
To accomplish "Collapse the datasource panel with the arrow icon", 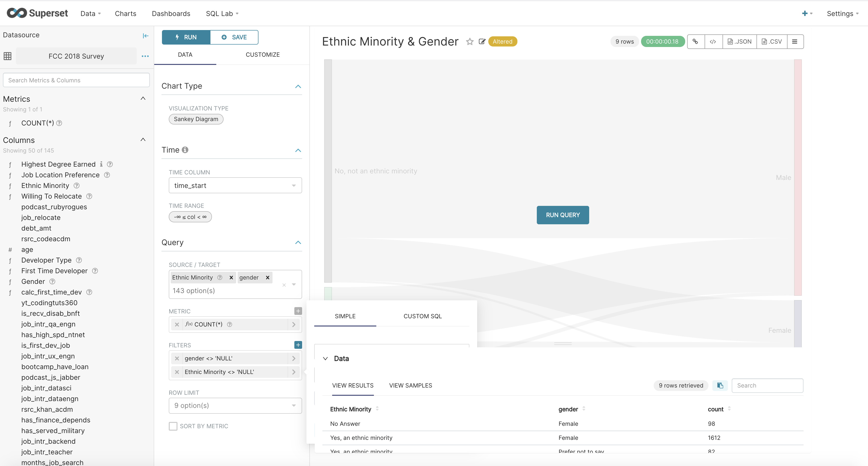I will [x=145, y=36].
